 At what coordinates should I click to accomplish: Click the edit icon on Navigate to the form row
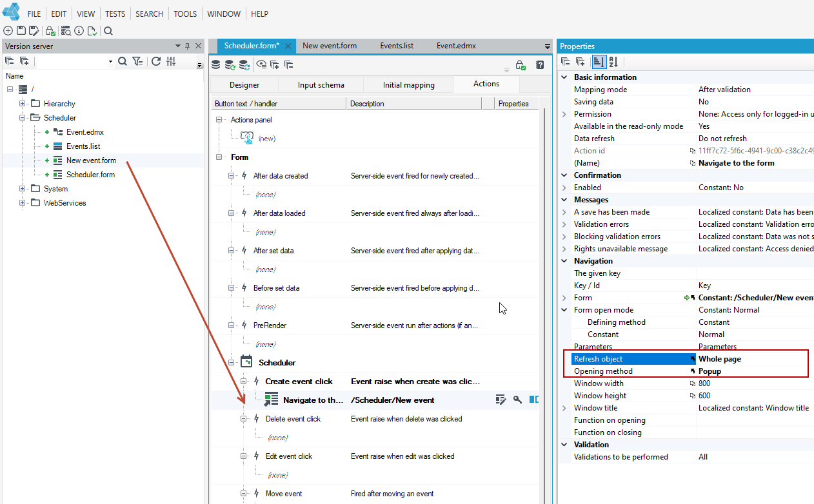(501, 400)
